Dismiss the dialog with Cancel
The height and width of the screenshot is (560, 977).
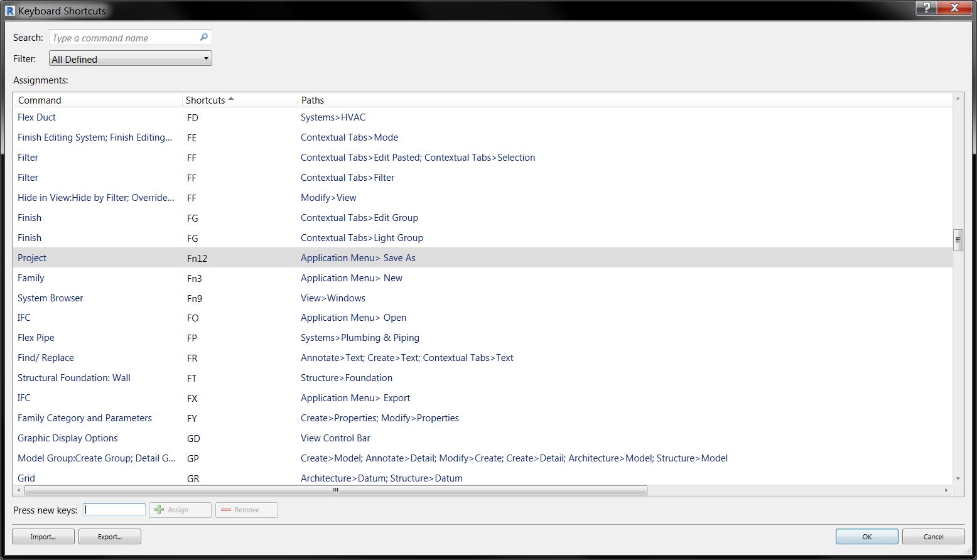(x=933, y=536)
